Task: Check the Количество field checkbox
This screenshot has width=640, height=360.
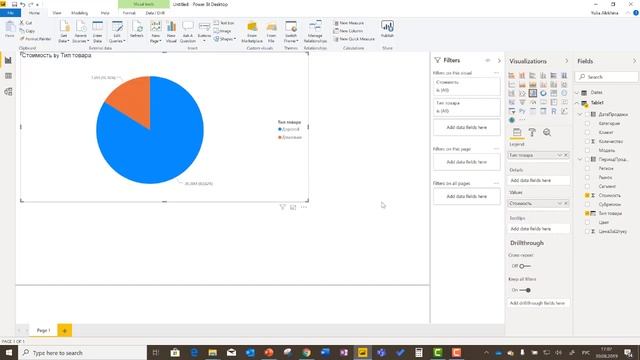Action: [587, 141]
